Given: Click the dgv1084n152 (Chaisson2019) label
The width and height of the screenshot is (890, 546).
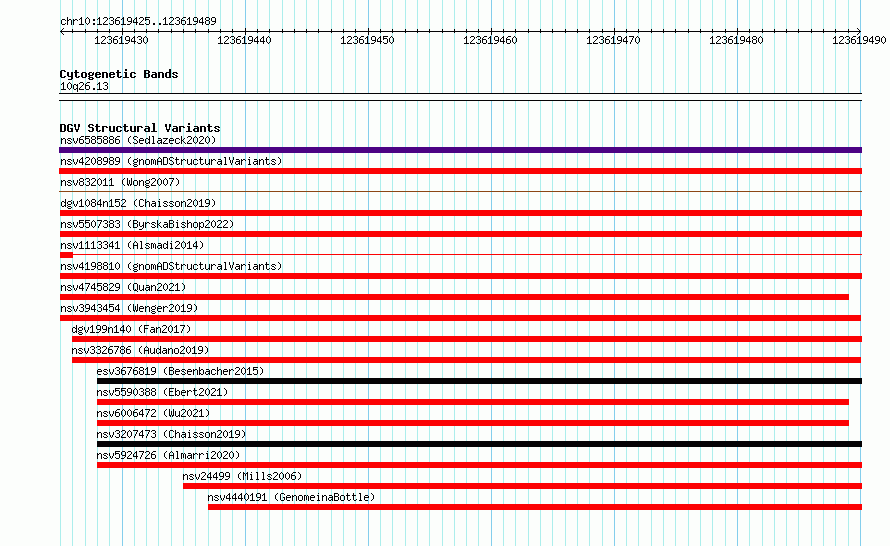Looking at the screenshot, I should 138,203.
